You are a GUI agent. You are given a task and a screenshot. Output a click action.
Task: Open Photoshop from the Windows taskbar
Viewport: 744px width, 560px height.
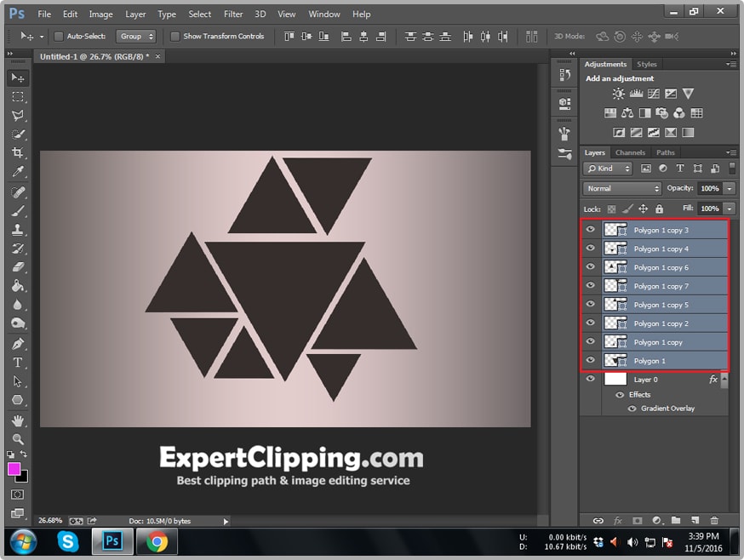click(112, 541)
